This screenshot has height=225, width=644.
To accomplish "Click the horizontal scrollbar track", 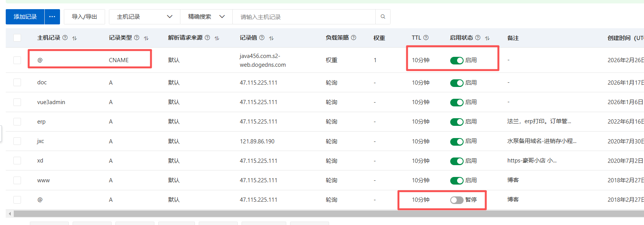I will click(x=306, y=214).
